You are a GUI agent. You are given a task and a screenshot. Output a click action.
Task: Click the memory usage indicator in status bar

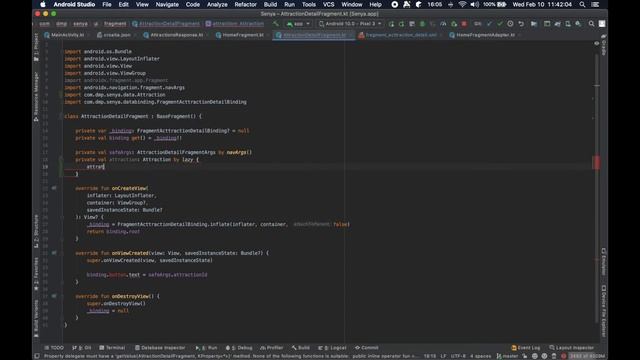pos(587,356)
